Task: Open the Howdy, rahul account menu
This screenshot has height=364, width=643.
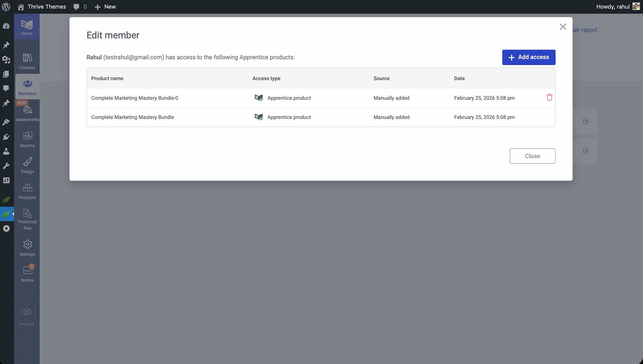Action: point(617,7)
